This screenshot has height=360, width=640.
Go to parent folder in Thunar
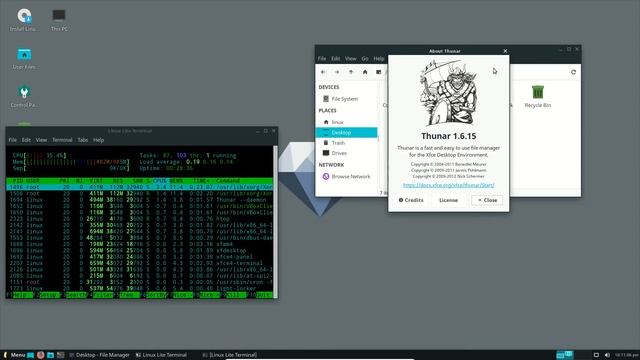[351, 72]
